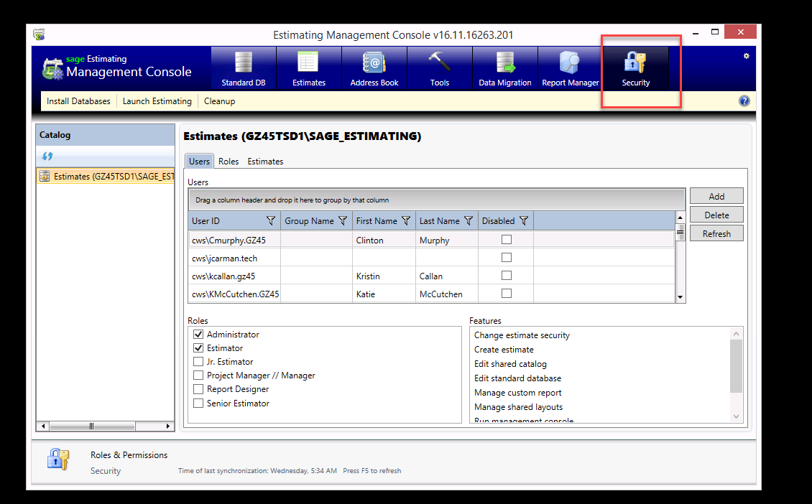
Task: Select the cws\KMcCutchen.GZ45 User ID cell
Action: [x=234, y=294]
